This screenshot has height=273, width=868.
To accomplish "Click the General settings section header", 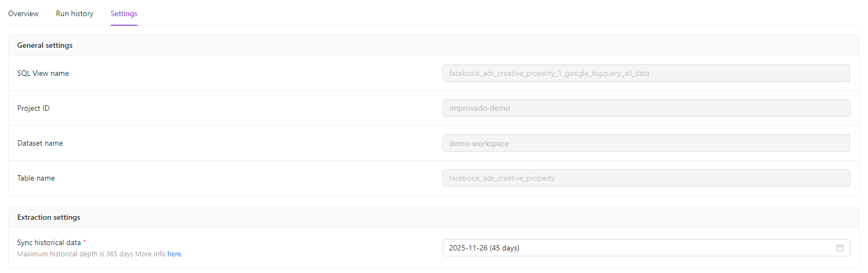I will coord(45,45).
